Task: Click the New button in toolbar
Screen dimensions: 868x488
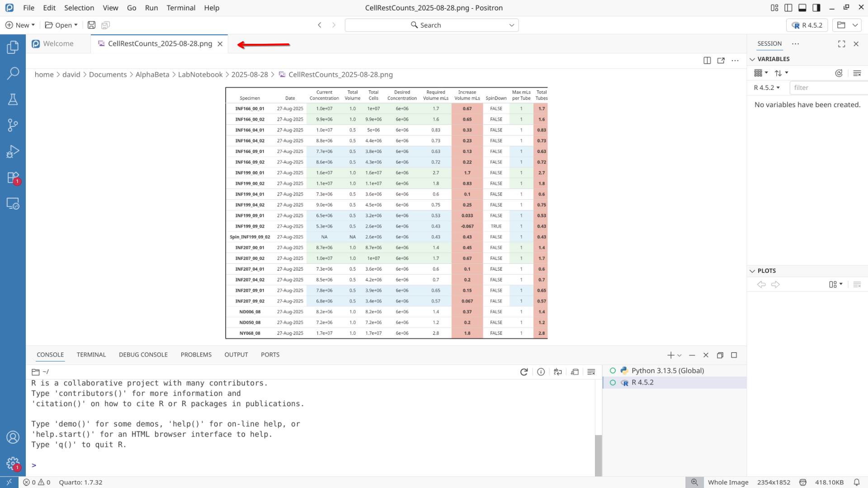Action: click(20, 25)
